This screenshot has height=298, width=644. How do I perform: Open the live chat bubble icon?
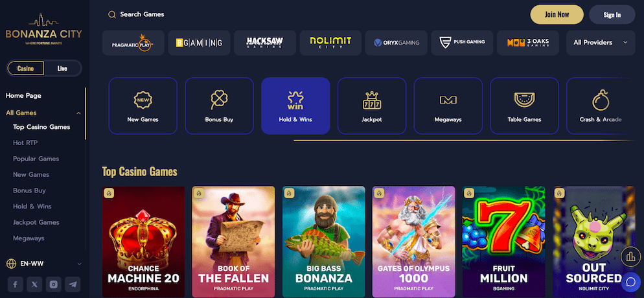(x=630, y=282)
